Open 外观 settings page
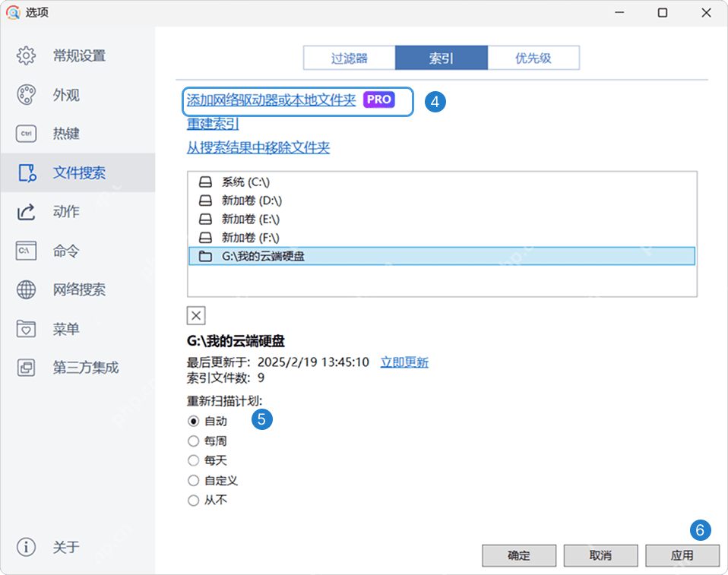728x575 pixels. pos(78,95)
